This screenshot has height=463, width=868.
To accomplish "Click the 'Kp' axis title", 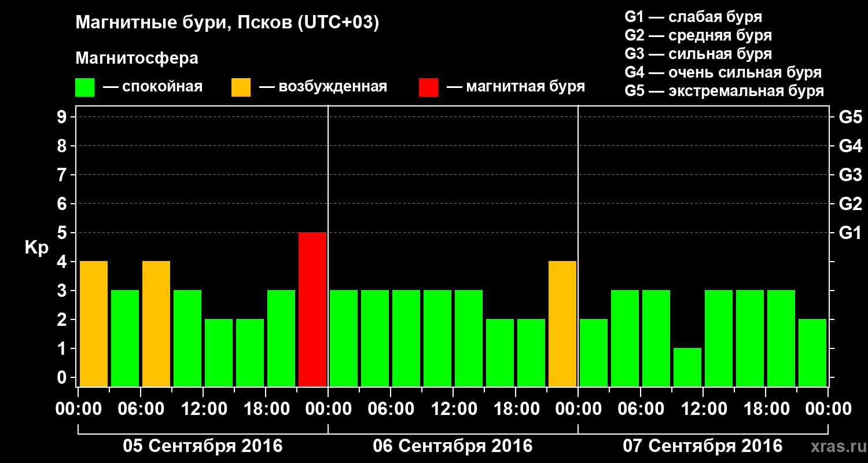I will (36, 248).
